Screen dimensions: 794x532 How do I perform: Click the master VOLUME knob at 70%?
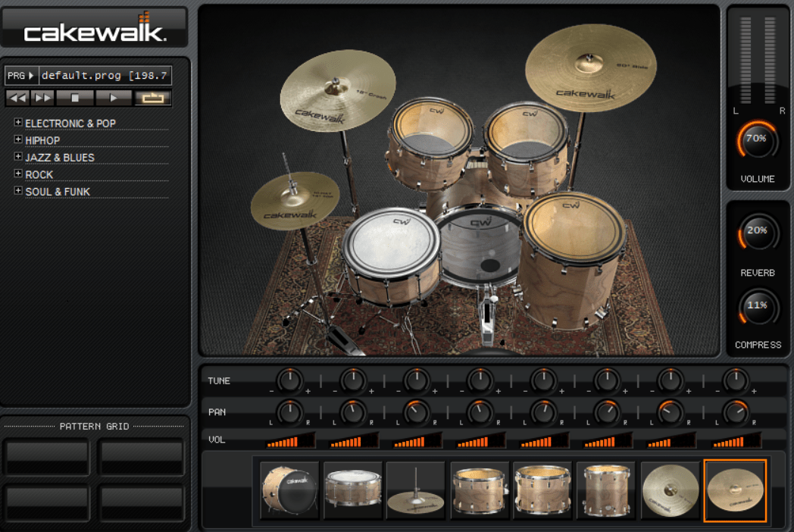coord(757,140)
